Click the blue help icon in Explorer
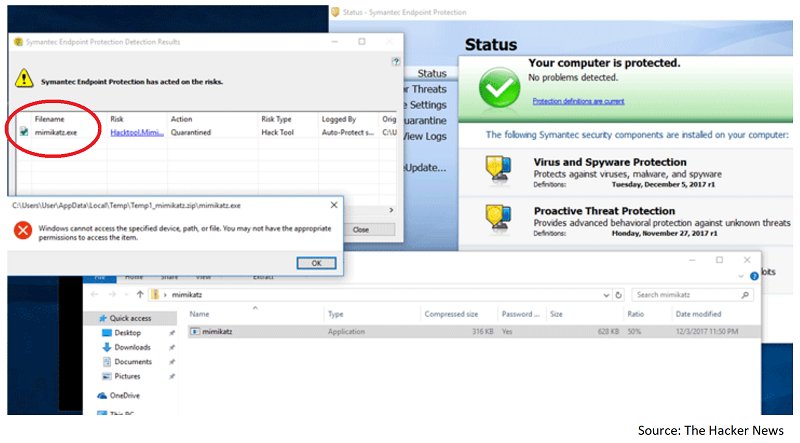 pyautogui.click(x=754, y=276)
